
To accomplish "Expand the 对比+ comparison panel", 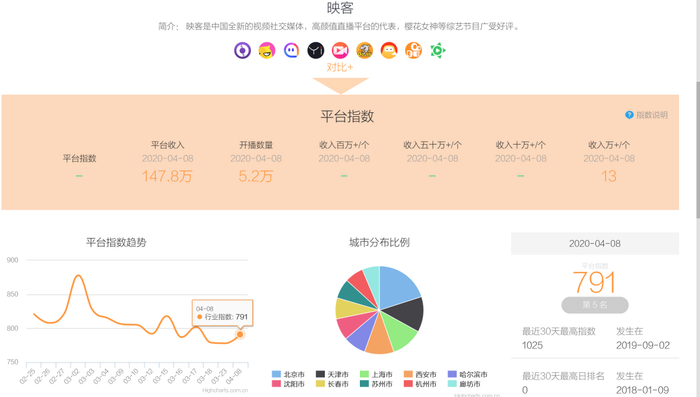I will point(340,67).
